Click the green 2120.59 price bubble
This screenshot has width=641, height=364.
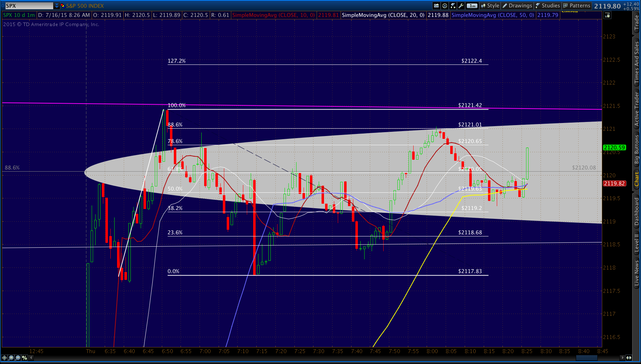coord(615,148)
